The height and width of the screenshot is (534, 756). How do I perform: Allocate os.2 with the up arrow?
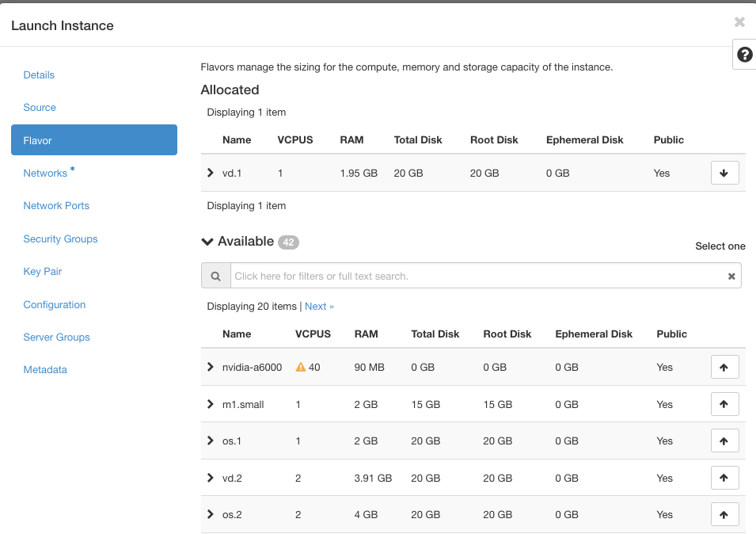point(724,514)
